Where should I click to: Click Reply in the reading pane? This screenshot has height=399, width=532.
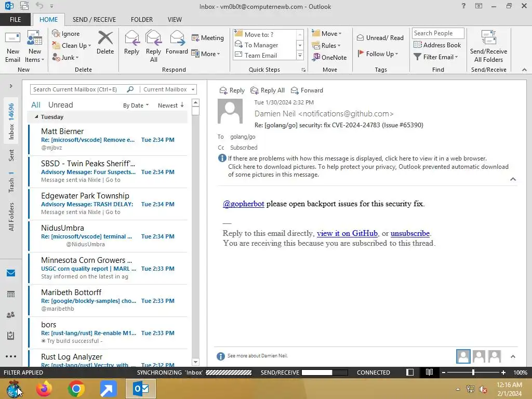232,90
